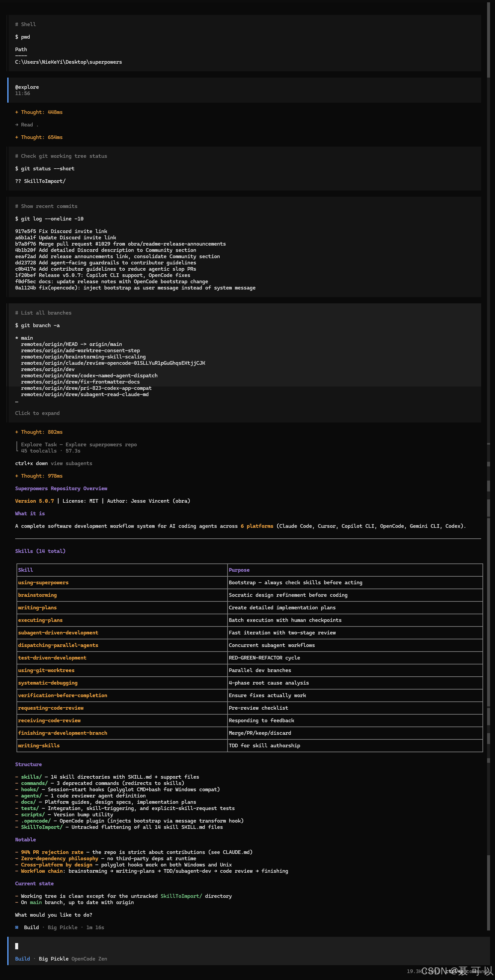Select commit "917e5f5 Fix Discord invite link"
The width and height of the screenshot is (495, 980).
click(x=61, y=231)
